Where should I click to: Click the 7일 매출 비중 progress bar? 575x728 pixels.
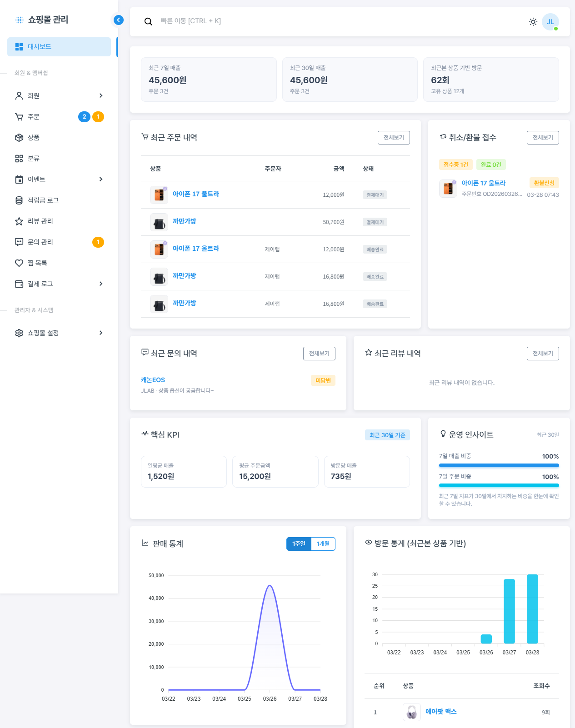(x=499, y=465)
